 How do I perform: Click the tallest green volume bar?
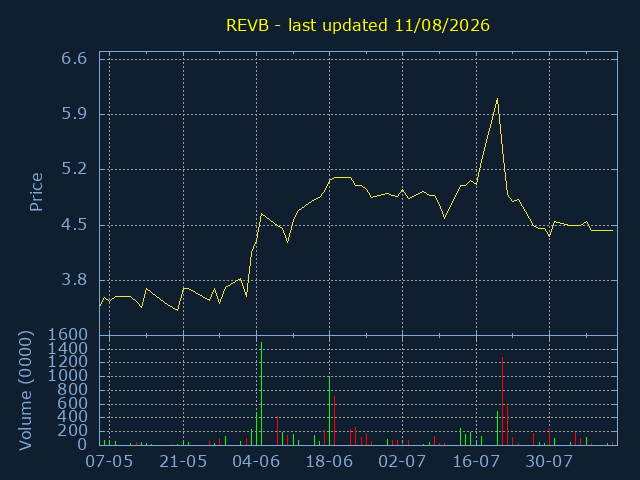[261, 393]
